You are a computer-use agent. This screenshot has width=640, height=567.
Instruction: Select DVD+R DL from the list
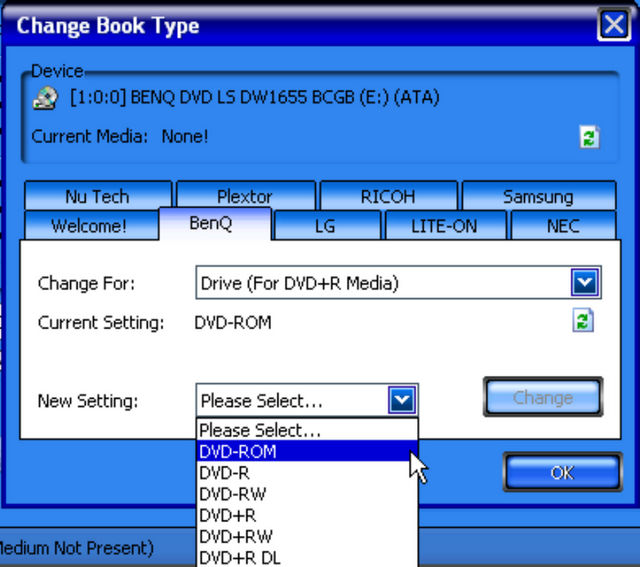tap(307, 557)
